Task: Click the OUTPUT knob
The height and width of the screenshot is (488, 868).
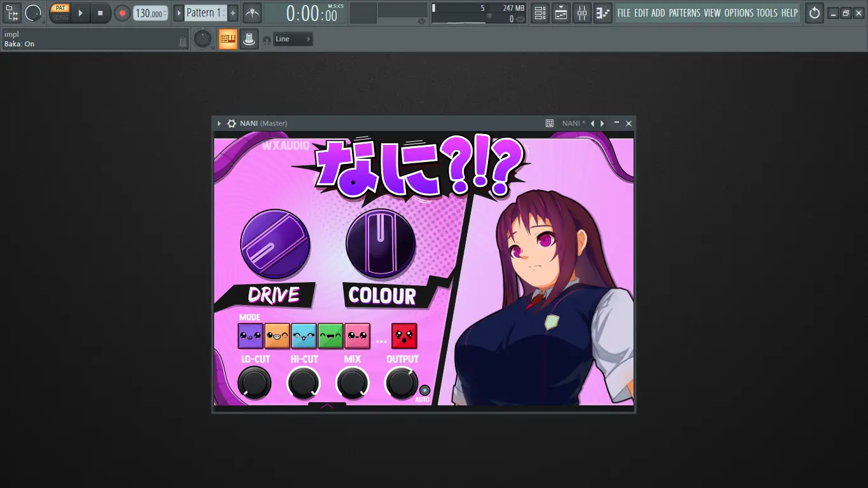Action: 402,383
